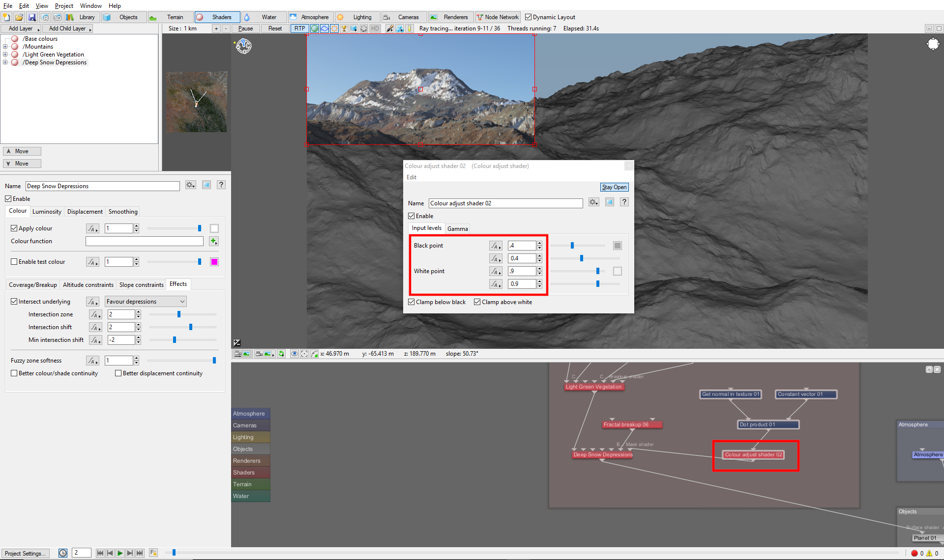Switch to the Luminosity tab

point(47,212)
